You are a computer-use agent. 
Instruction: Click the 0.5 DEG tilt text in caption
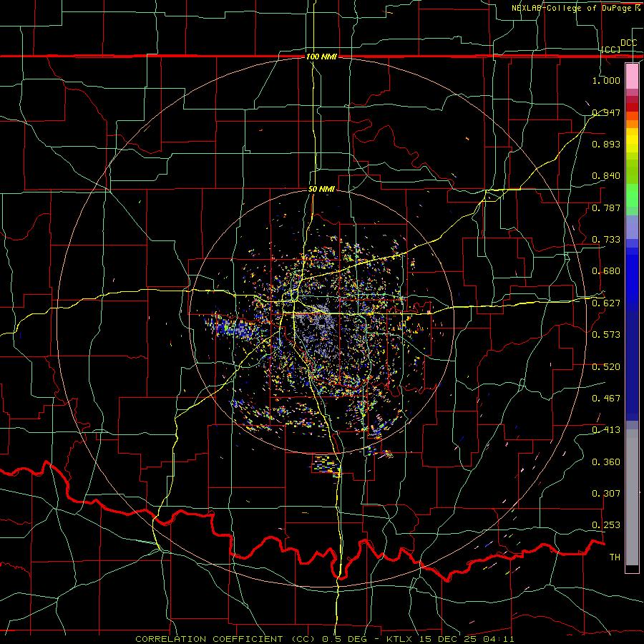coord(344,639)
